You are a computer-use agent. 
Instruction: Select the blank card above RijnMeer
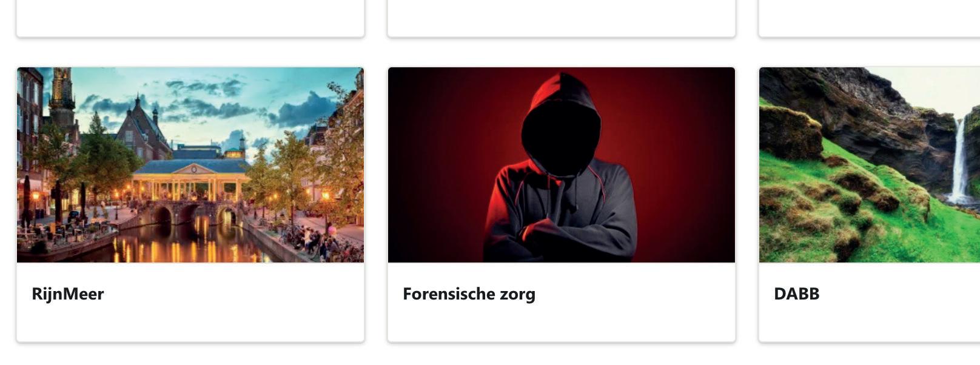(x=190, y=18)
